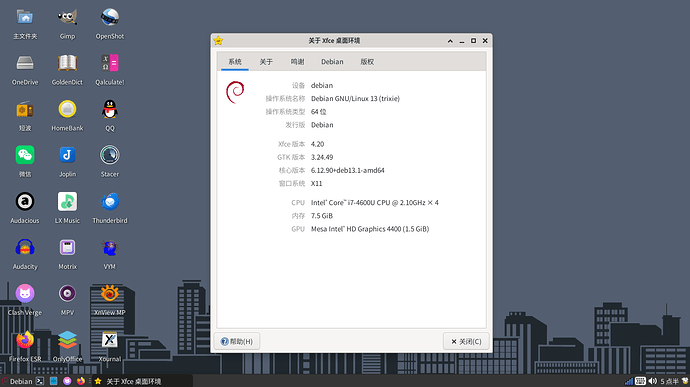The image size is (690, 387).
Task: Open the volume speaker tray icon
Action: (653, 381)
